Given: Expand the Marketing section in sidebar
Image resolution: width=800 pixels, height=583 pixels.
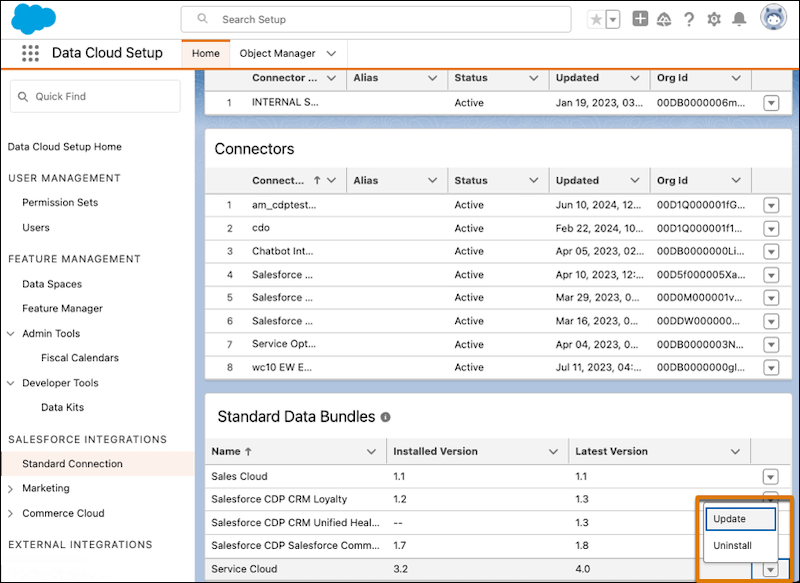Looking at the screenshot, I should point(12,489).
